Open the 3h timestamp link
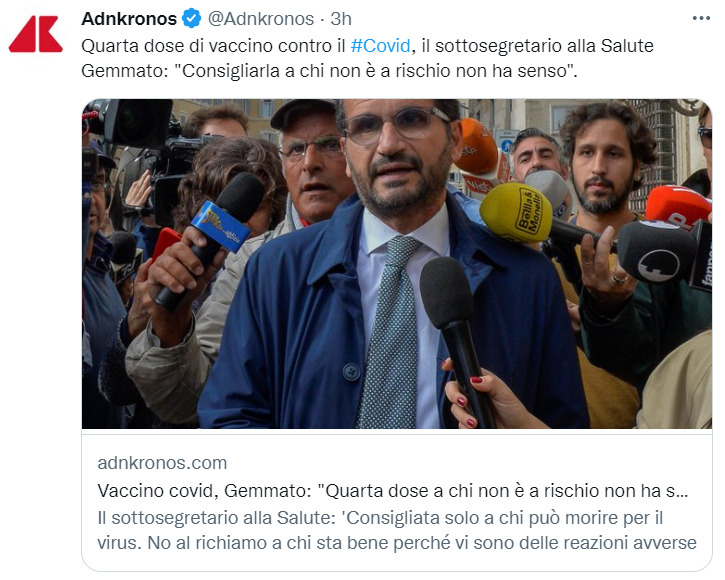Screen dimensions: 725x580 point(341,19)
